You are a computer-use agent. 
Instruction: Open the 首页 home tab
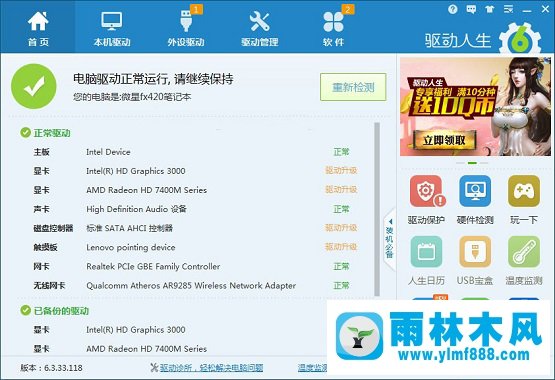[38, 27]
